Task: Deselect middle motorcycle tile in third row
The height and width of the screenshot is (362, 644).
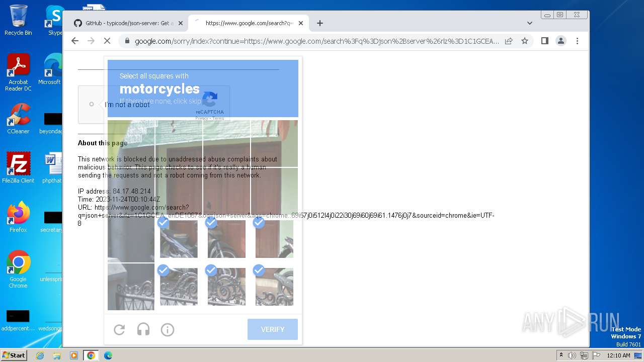Action: point(226,239)
